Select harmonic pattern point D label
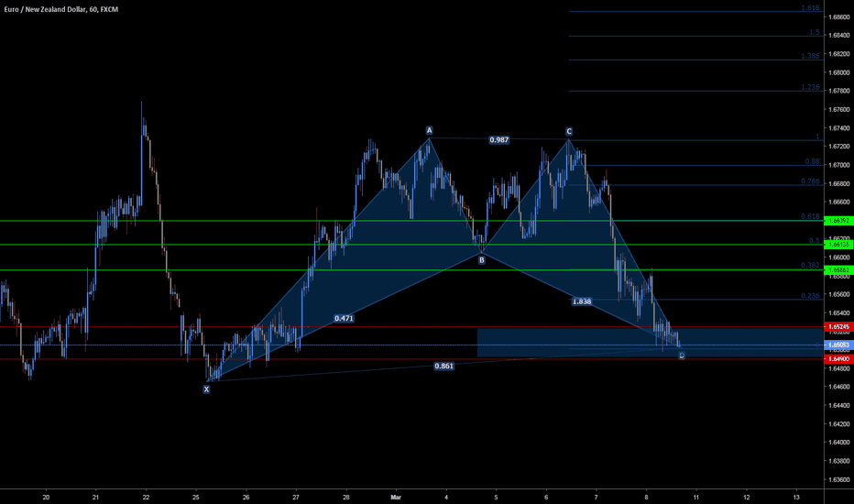 (x=682, y=356)
